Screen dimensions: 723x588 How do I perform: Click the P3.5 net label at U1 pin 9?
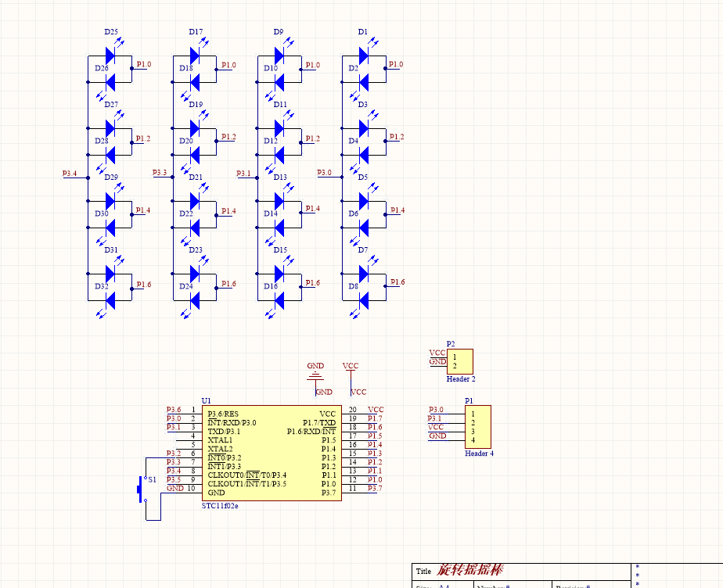174,480
